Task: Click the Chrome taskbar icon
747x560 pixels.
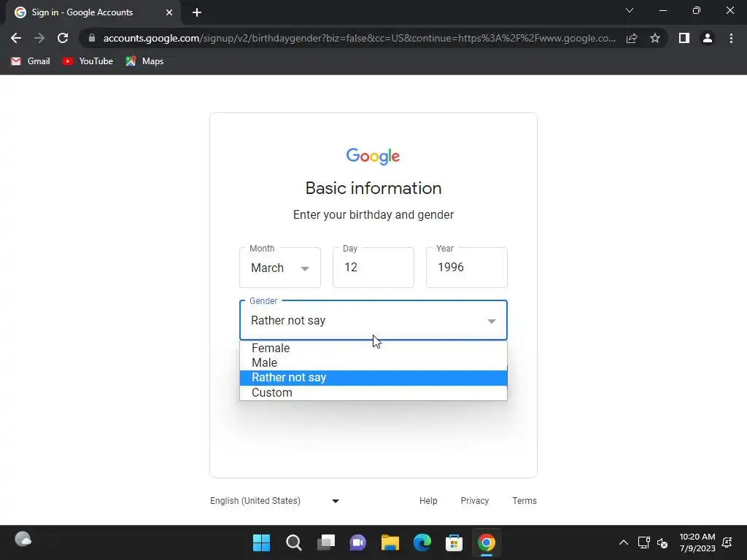Action: [x=487, y=542]
